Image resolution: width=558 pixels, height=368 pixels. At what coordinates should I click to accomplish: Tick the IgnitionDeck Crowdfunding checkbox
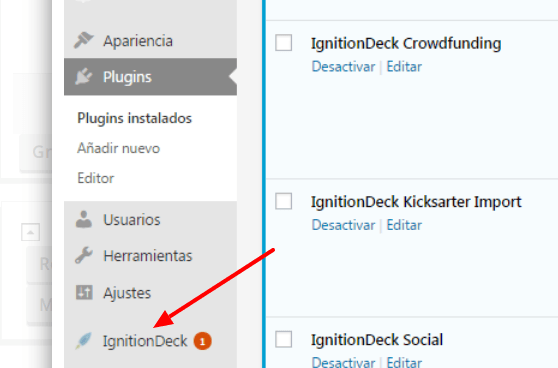[284, 43]
